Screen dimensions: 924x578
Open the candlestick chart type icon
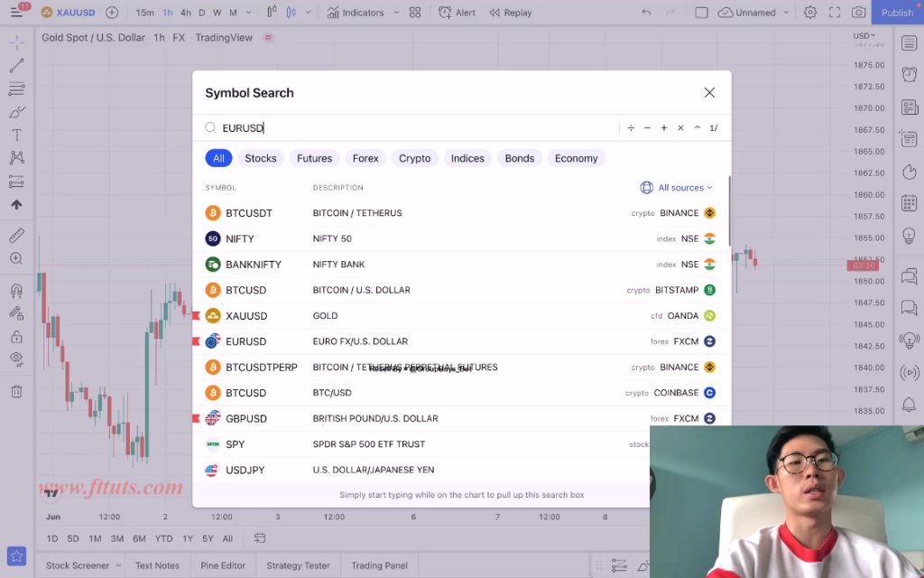(272, 12)
